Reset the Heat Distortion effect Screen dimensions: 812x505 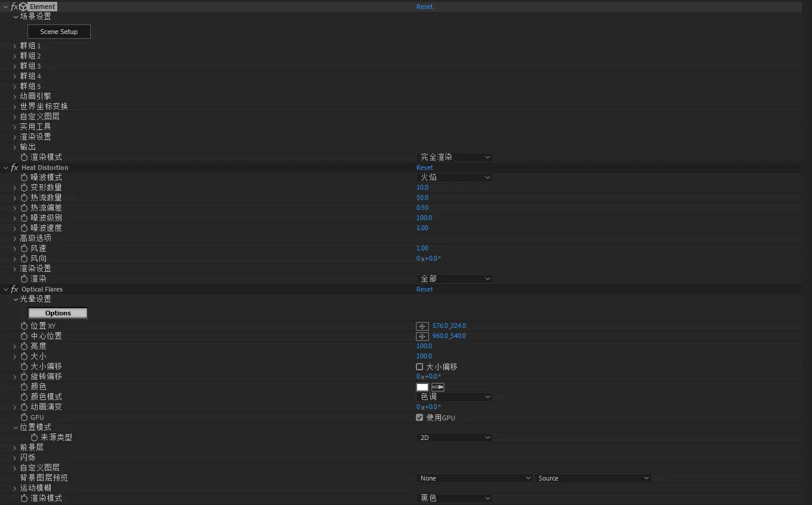pyautogui.click(x=425, y=168)
